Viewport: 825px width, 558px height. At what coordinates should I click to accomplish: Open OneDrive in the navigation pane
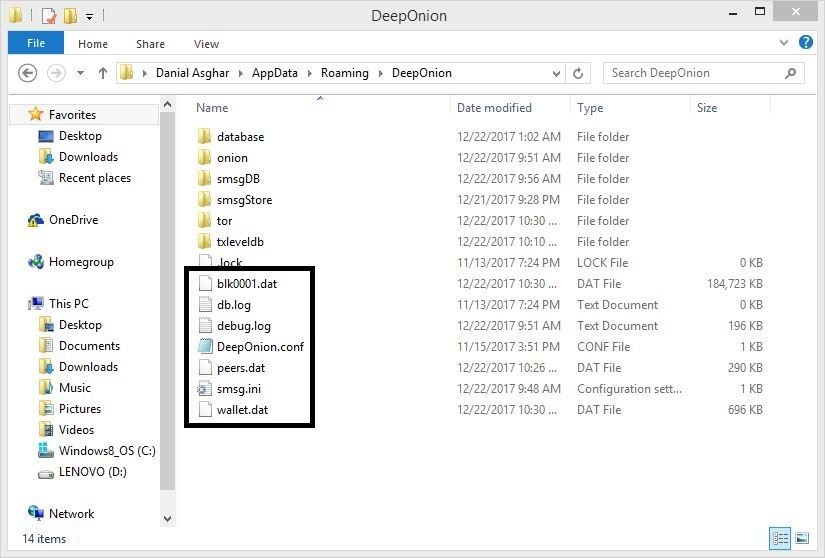(x=73, y=220)
